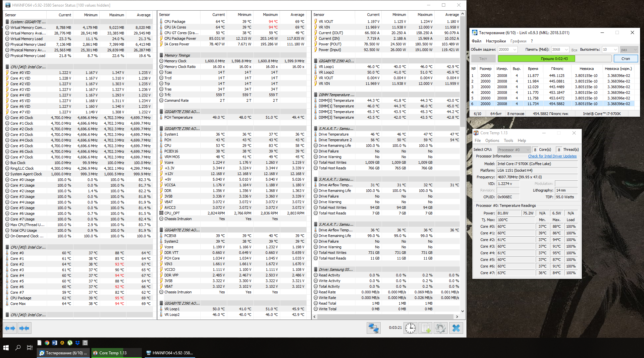Screen dimensions: 644x358
Task: Click the expand columns arrows button in HWiNFO
Action: [x=10, y=328]
